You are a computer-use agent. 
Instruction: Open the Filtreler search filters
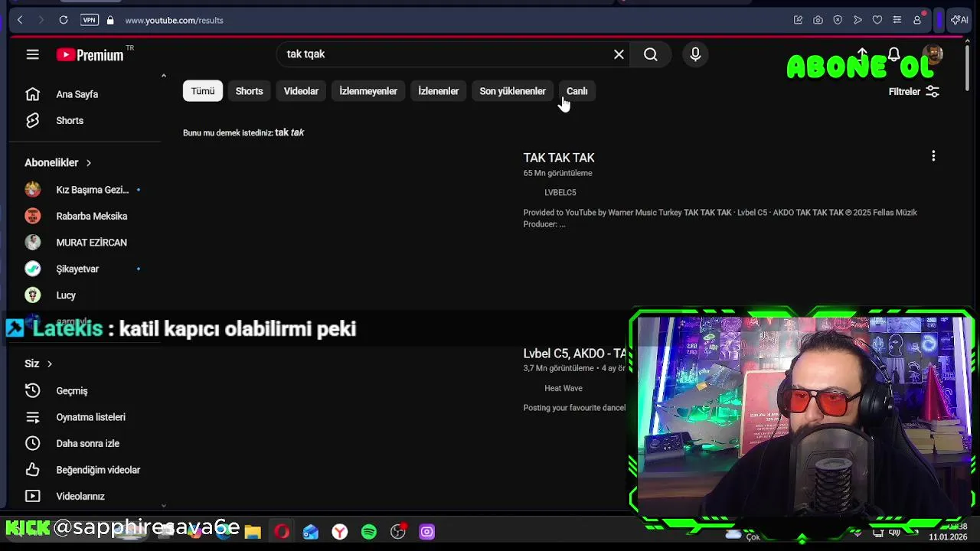pos(913,91)
